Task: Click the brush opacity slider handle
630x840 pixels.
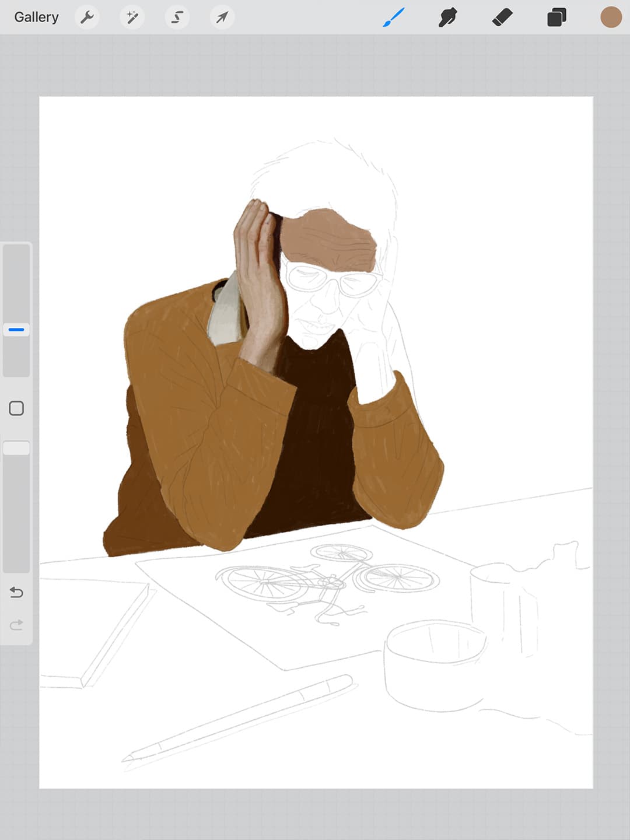Action: (16, 448)
